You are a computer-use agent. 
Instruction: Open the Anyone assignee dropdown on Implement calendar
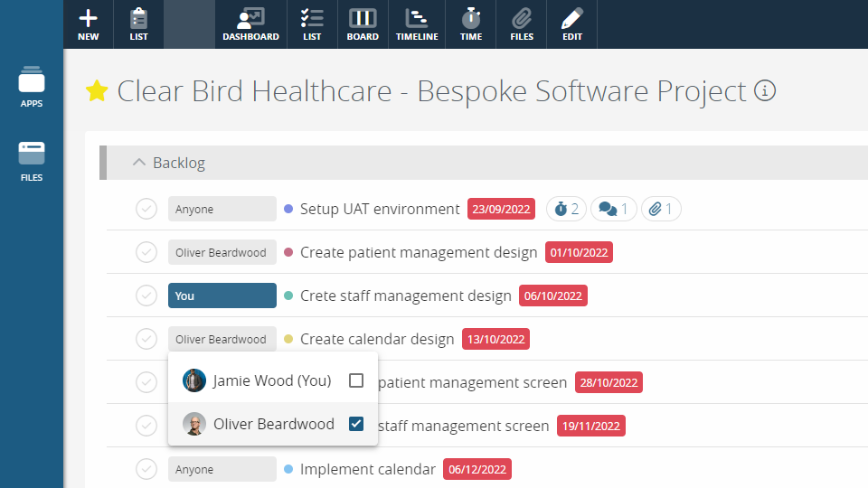click(222, 469)
